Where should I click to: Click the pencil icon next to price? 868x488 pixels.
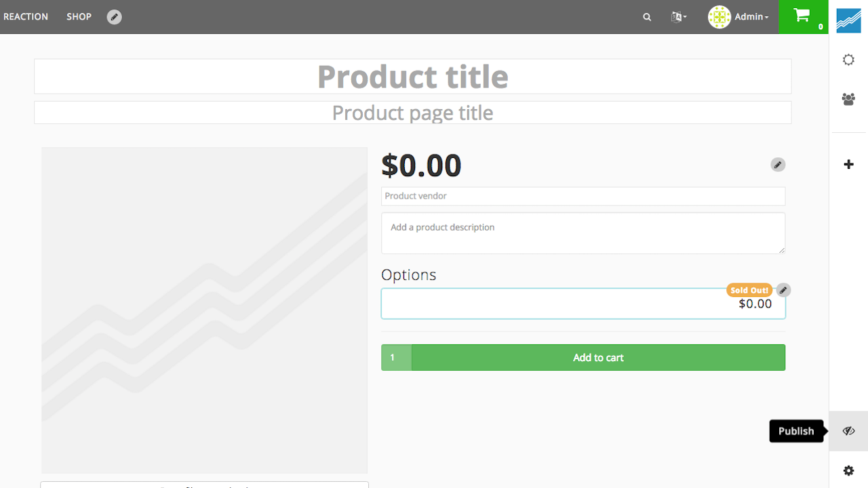pyautogui.click(x=778, y=165)
